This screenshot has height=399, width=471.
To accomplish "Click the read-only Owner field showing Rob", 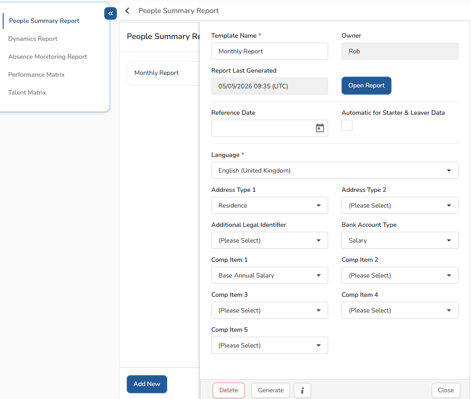I will [400, 51].
